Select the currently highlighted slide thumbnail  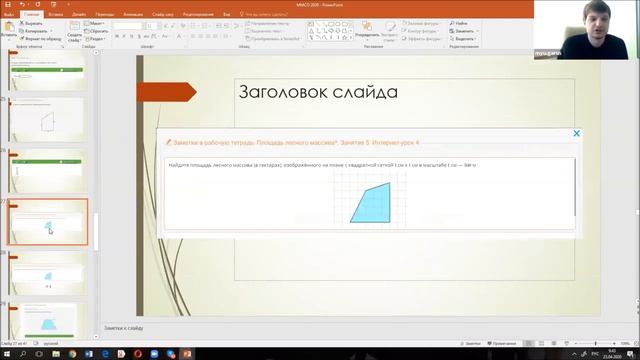pos(48,222)
